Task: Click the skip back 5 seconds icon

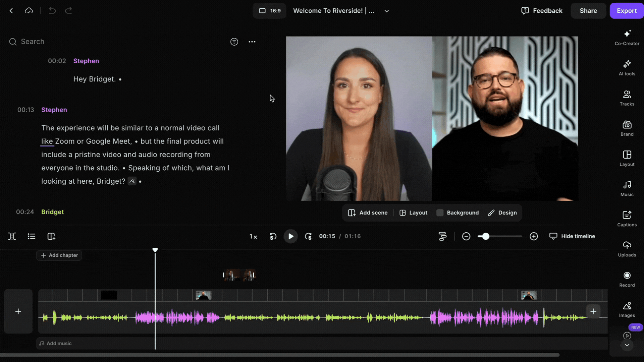Action: click(x=273, y=236)
